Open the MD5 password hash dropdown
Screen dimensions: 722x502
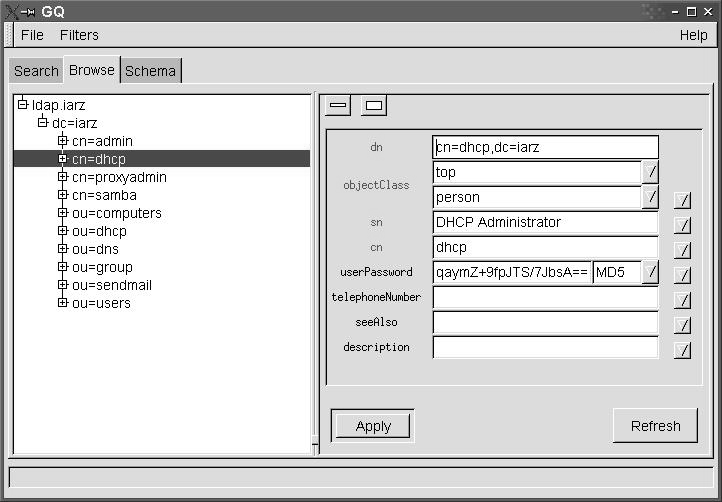coord(650,272)
